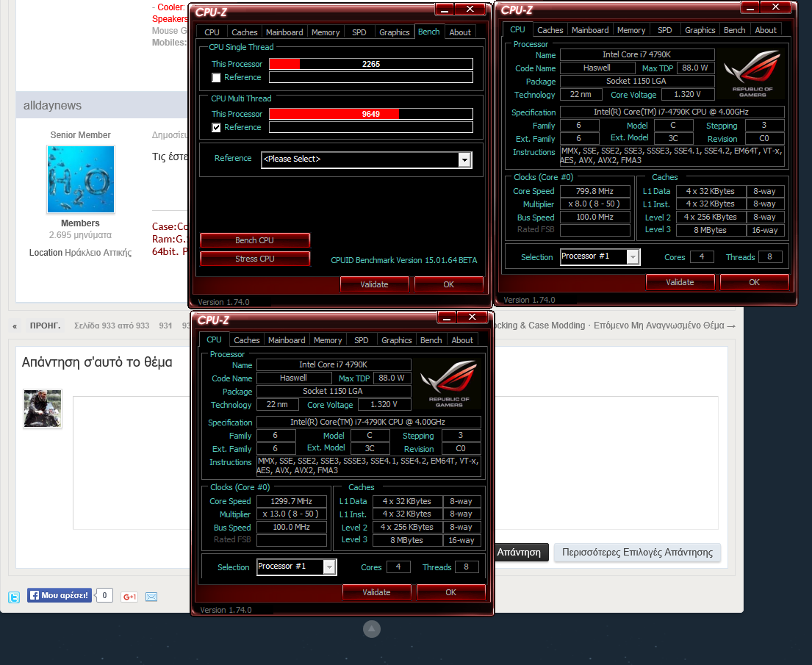Click the Stress CPU button

pos(255,259)
